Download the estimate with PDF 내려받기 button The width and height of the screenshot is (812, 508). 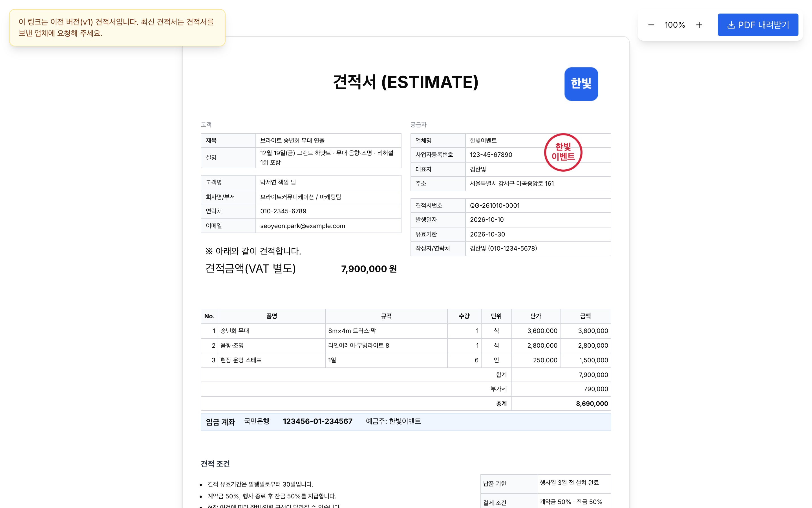[x=758, y=25]
